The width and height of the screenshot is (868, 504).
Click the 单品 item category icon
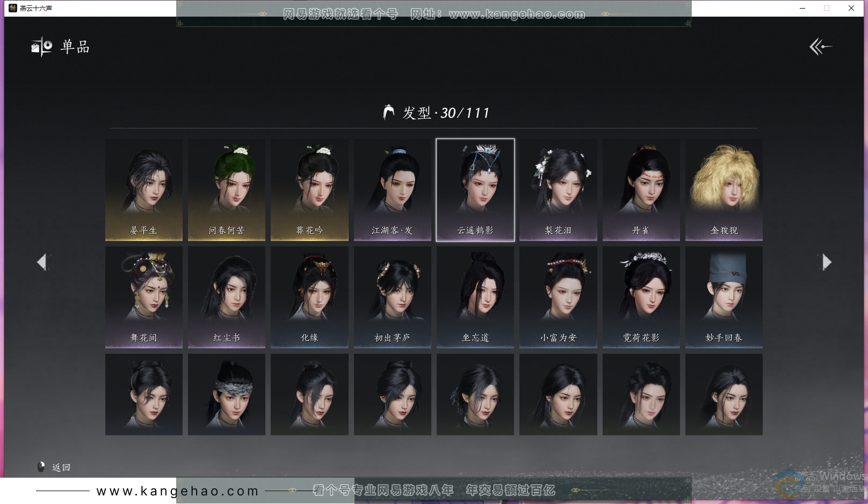click(x=41, y=47)
